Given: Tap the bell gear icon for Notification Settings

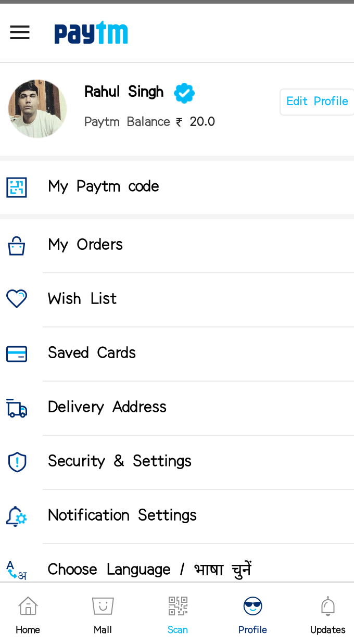Looking at the screenshot, I should (x=17, y=516).
